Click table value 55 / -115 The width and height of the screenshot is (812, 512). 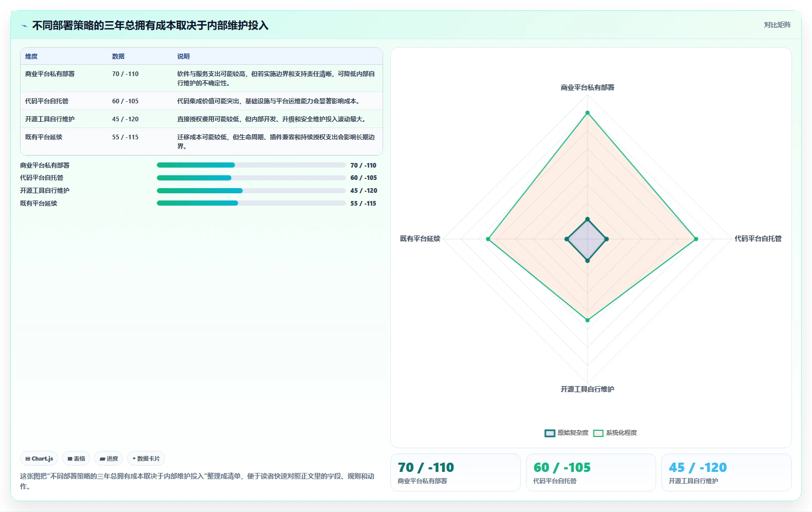coord(125,137)
